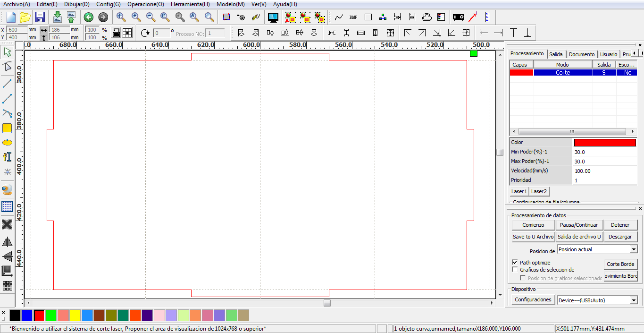644x333 pixels.
Task: Zoom in with the plus magnifier
Action: coord(136,17)
